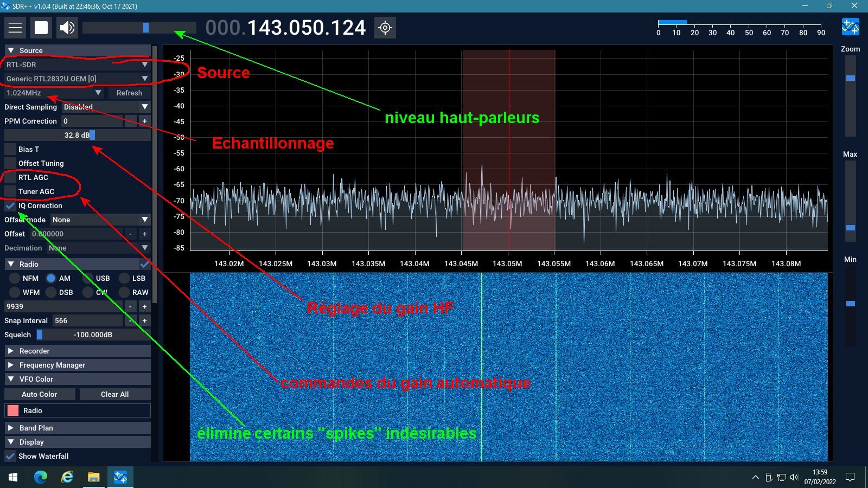Screen dimensions: 868x488
Task: Open Internet Explorer from the taskbar
Action: tap(67, 477)
